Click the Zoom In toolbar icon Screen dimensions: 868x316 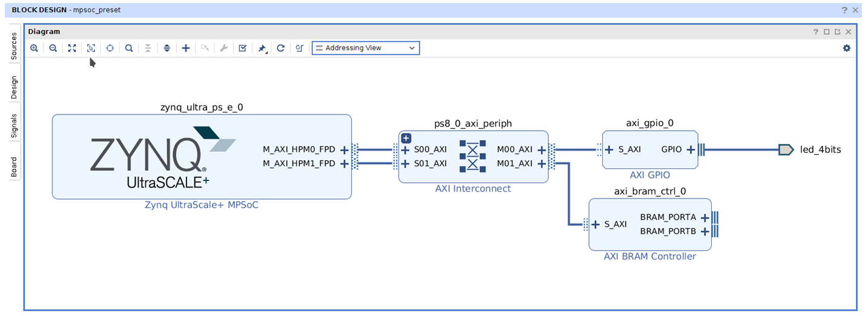pyautogui.click(x=35, y=48)
